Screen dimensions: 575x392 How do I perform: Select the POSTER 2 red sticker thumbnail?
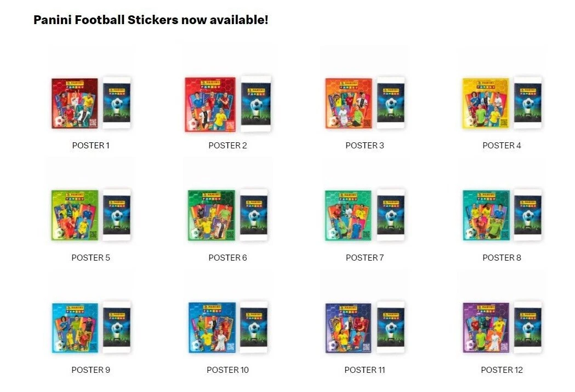(227, 104)
